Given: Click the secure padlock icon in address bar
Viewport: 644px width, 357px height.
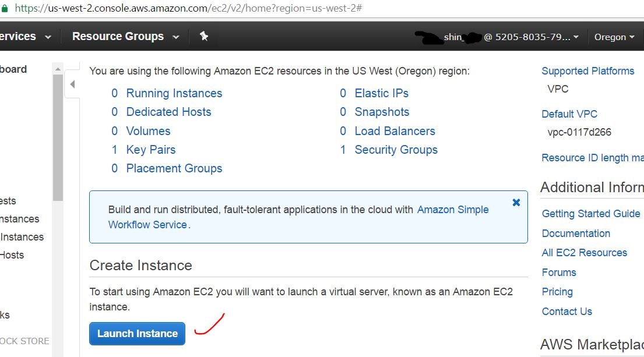Looking at the screenshot, I should coord(4,8).
